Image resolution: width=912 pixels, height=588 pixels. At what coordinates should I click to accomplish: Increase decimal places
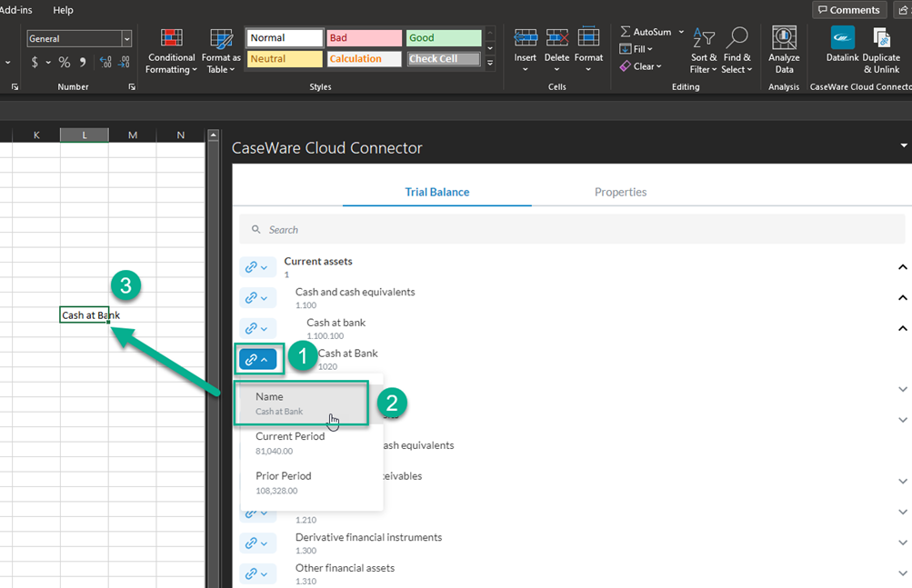click(105, 62)
